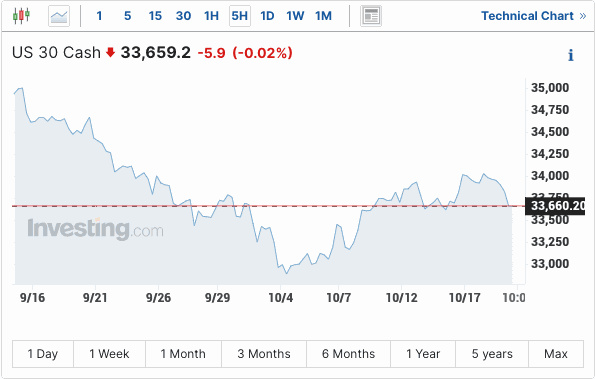Show the Max range
The width and height of the screenshot is (595, 379).
click(556, 354)
